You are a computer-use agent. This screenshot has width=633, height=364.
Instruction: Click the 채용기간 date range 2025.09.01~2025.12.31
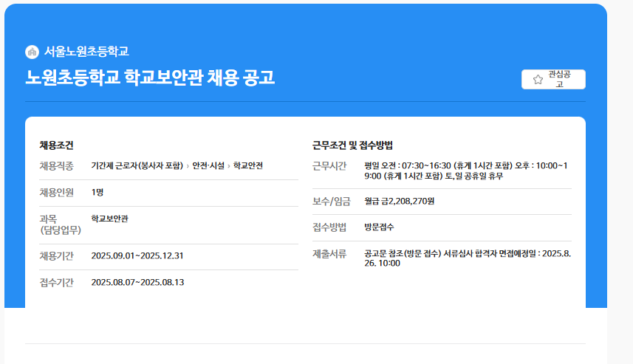[137, 255]
